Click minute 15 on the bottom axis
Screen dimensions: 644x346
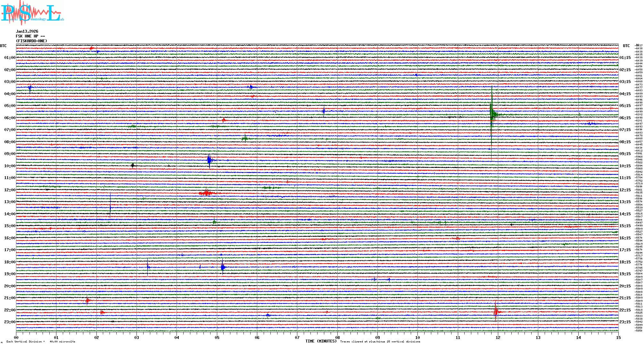(x=618, y=337)
